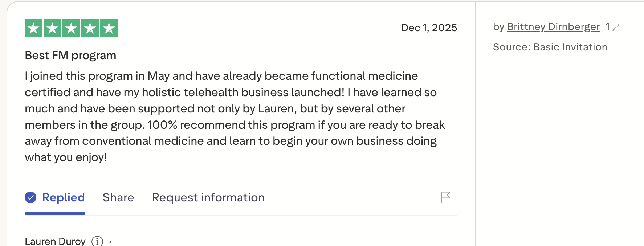This screenshot has width=644, height=246.
Task: Open the Share option
Action: (118, 197)
